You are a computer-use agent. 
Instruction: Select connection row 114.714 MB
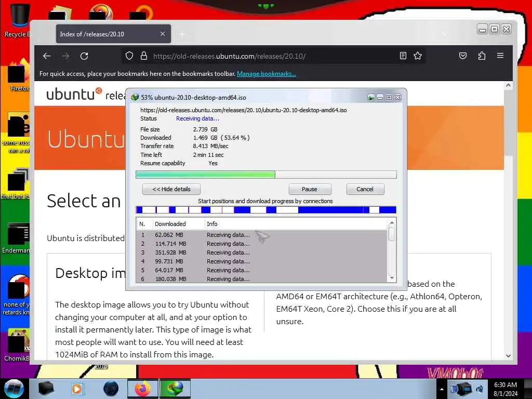261,244
